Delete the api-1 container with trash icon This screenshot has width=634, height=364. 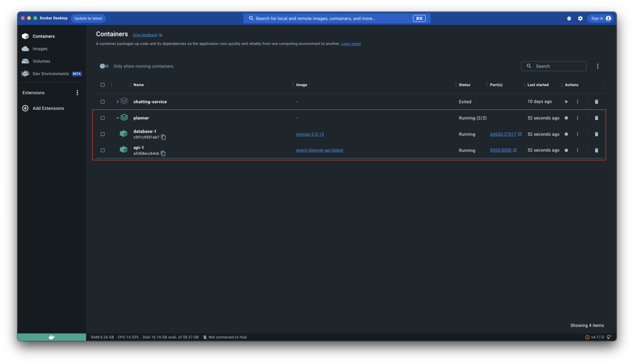596,150
